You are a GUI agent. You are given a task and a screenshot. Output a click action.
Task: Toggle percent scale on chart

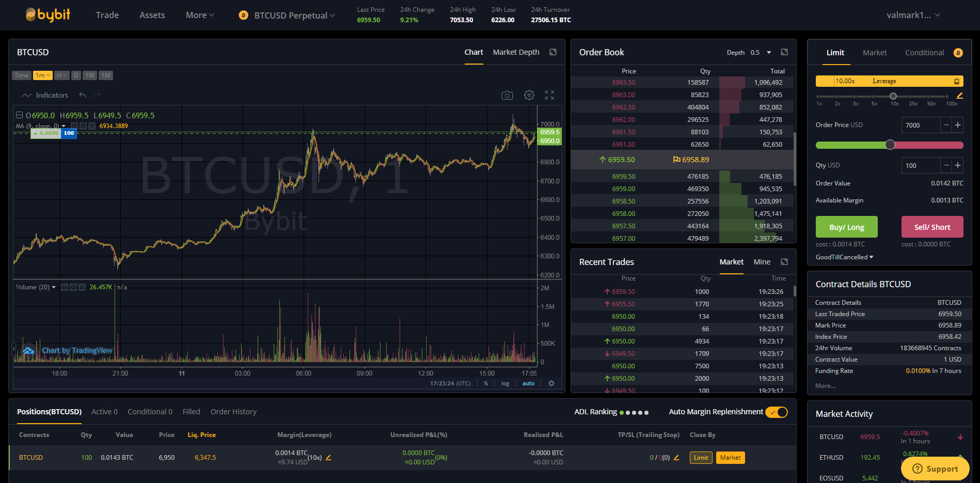pos(486,383)
